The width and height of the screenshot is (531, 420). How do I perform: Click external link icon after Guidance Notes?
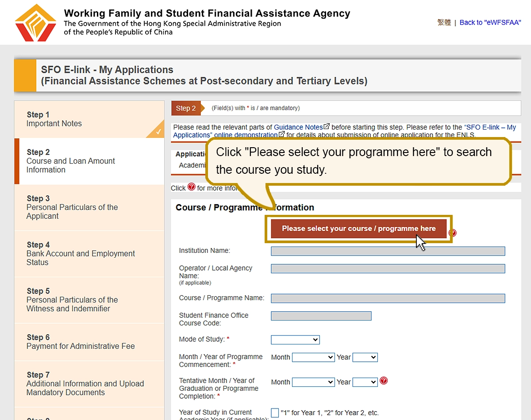[327, 127]
